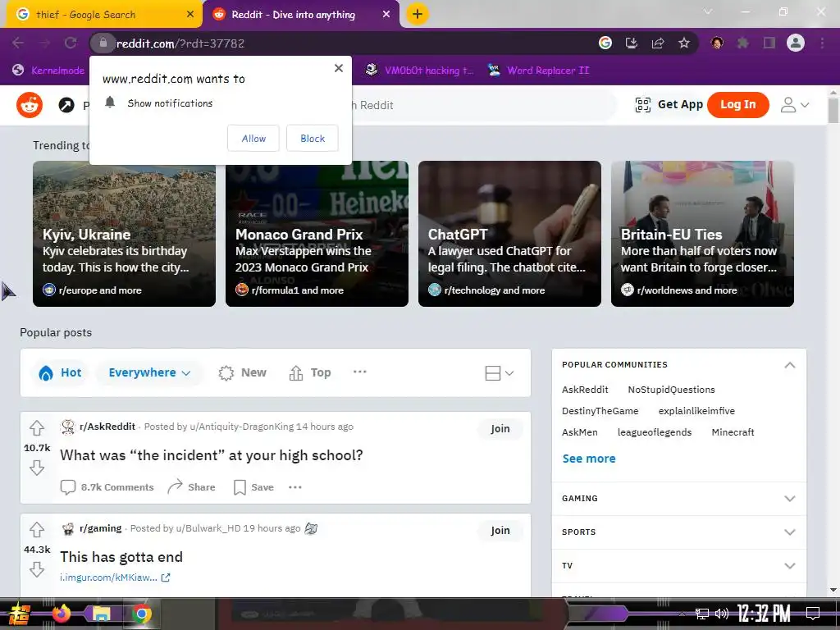840x630 pixels.
Task: Open the Britain-EU Ties trending card
Action: tap(702, 234)
